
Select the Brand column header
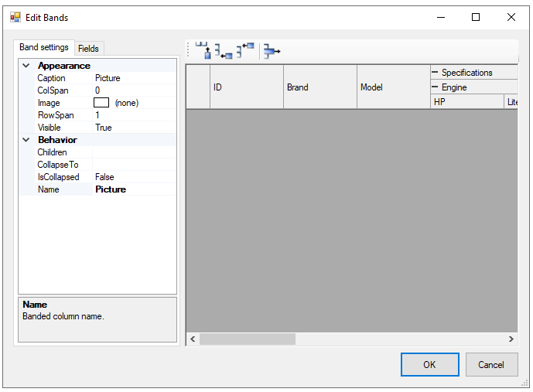[319, 87]
